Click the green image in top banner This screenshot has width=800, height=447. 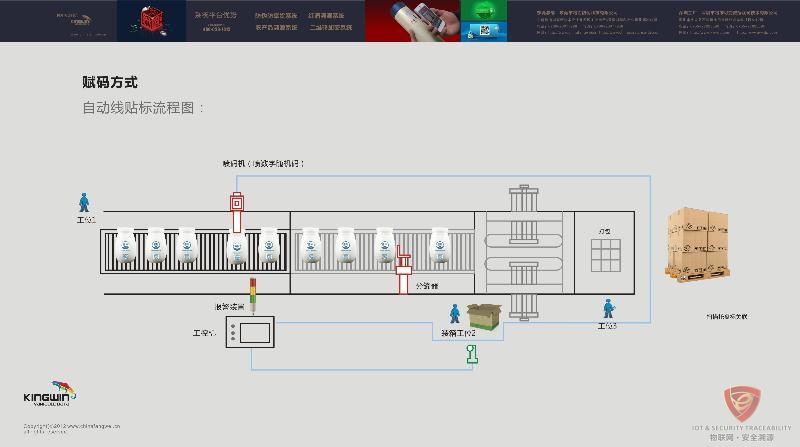(x=482, y=21)
